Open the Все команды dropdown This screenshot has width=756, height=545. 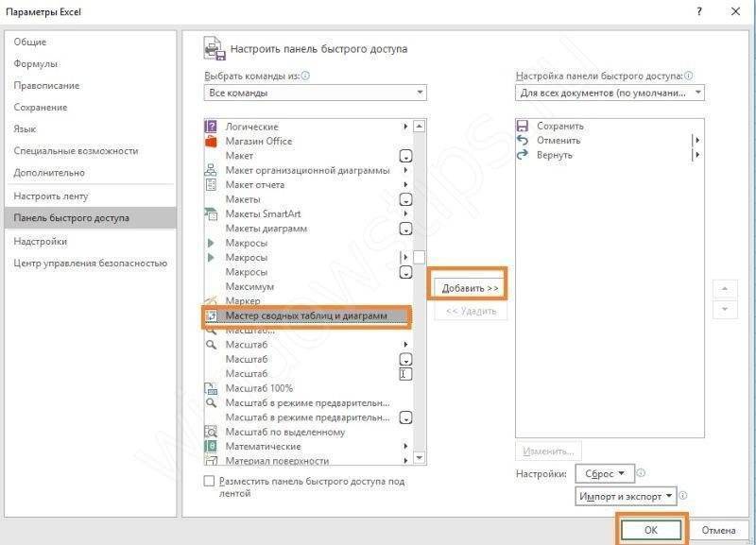pos(316,93)
